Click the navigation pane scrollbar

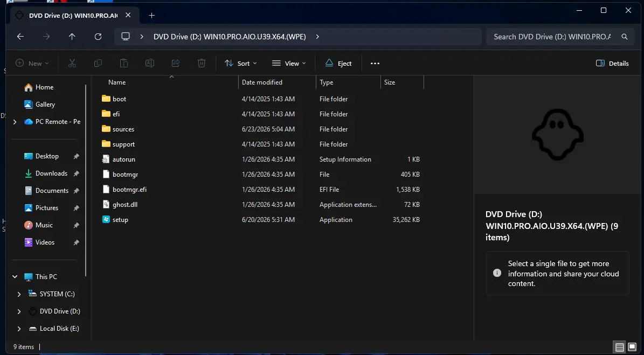pos(86,180)
